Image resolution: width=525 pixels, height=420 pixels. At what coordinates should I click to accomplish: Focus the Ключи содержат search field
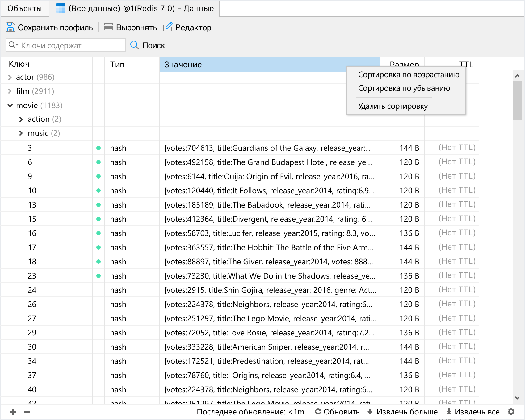click(66, 45)
